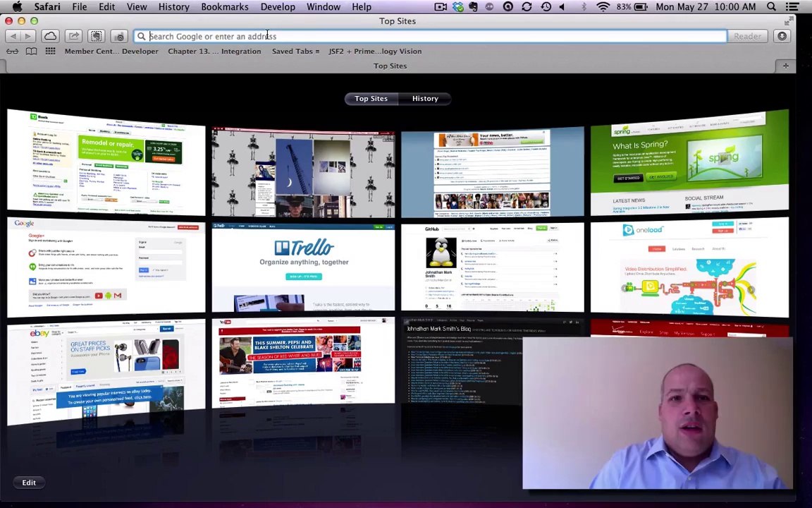
Task: Open iCloud Tabs cloud icon
Action: [50, 36]
